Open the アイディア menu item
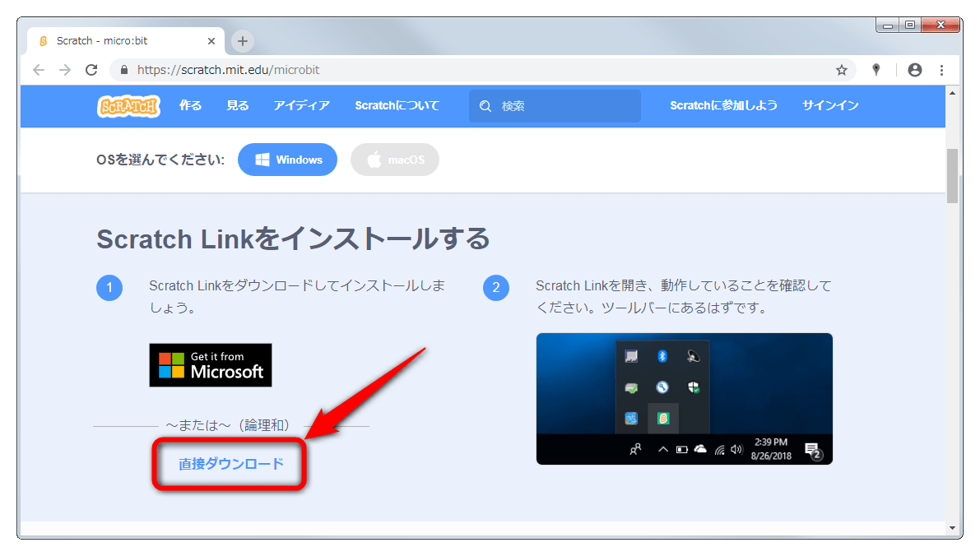 coord(301,106)
